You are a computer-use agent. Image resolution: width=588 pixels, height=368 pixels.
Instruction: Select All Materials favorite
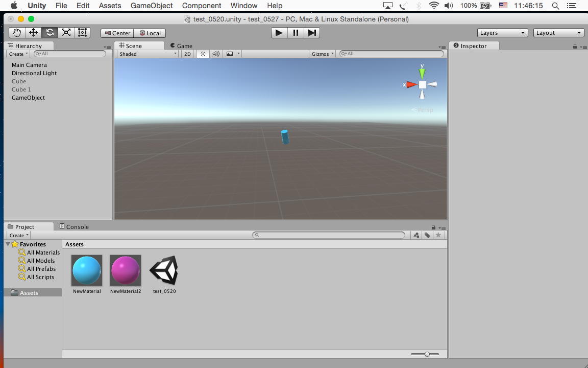coord(39,252)
